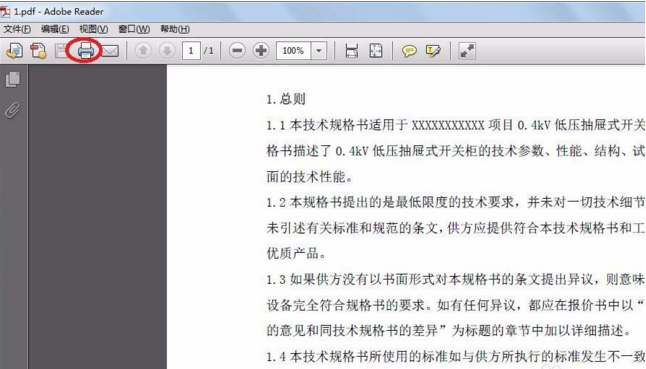Image resolution: width=646 pixels, height=369 pixels.
Task: Open the zoom level dropdown arrow
Action: click(x=318, y=51)
